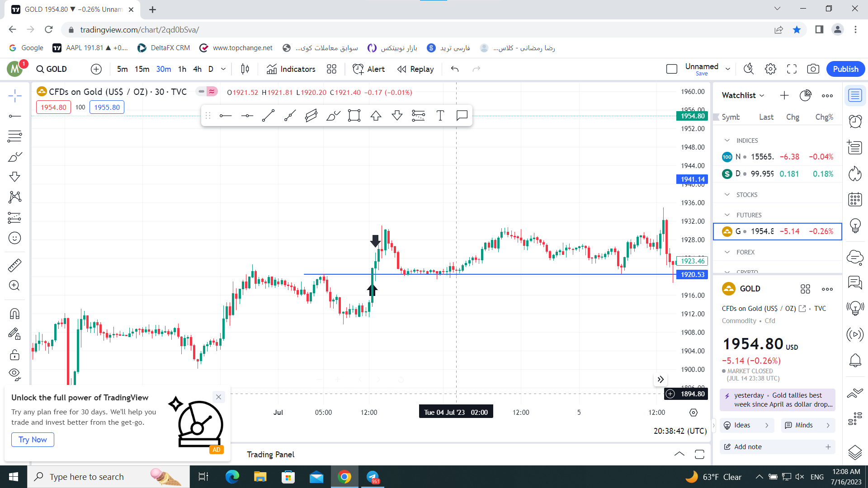Take a chart snapshot with camera icon
868x488 pixels.
click(813, 69)
